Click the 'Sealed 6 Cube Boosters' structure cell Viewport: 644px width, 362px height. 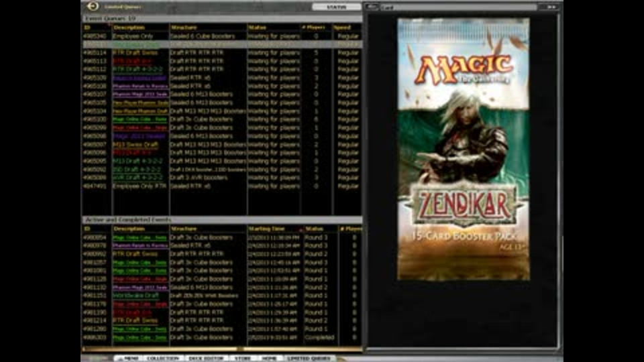pos(203,36)
